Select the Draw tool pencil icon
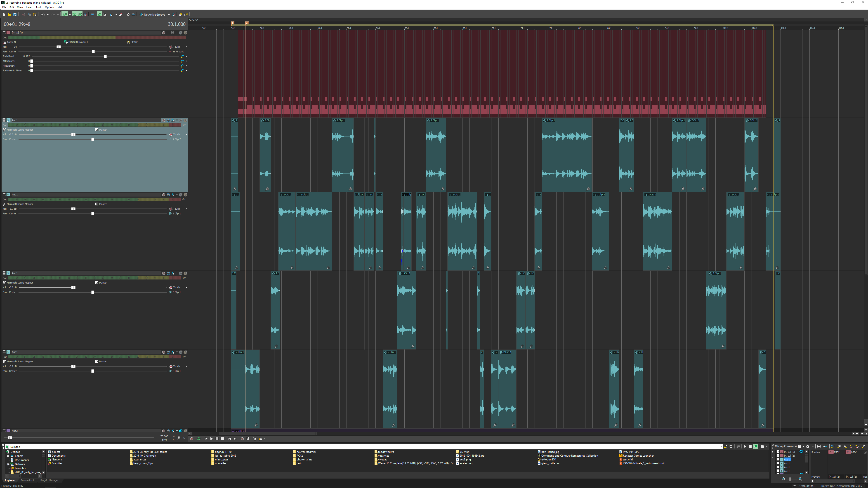868x488 pixels. (x=100, y=14)
